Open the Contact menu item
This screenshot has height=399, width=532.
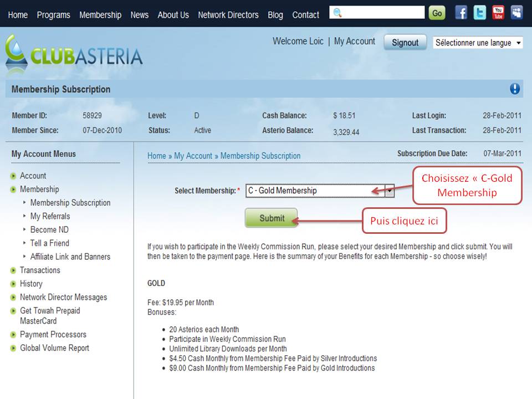pyautogui.click(x=306, y=15)
